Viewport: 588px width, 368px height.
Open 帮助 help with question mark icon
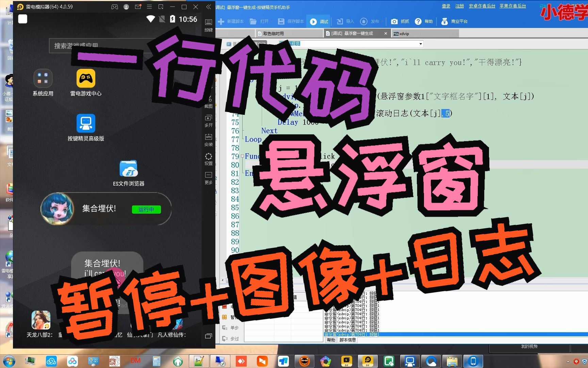point(424,21)
